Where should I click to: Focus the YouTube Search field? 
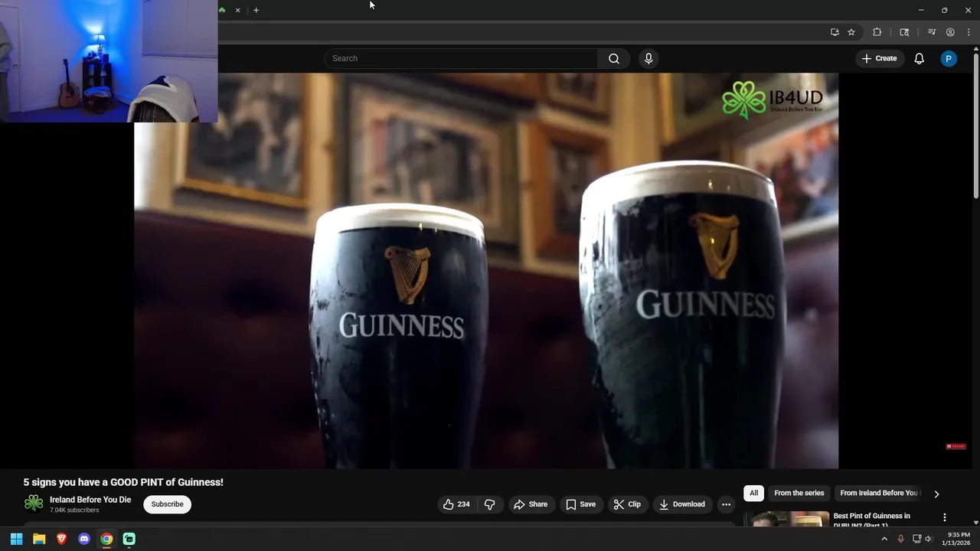[461, 58]
